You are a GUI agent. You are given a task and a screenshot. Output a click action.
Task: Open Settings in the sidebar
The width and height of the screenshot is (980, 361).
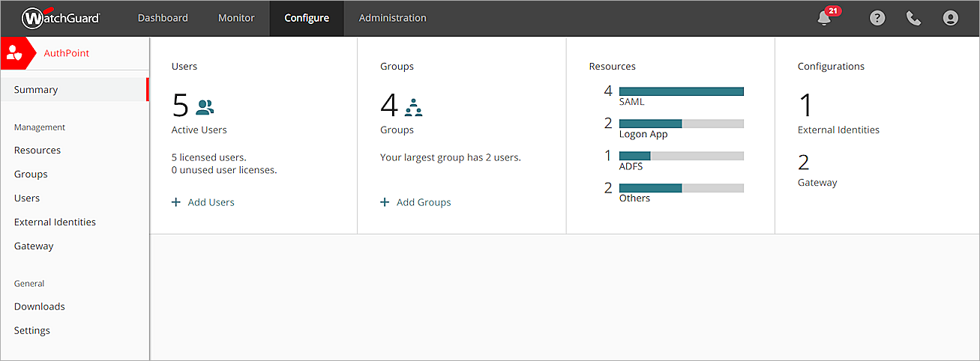[x=32, y=330]
